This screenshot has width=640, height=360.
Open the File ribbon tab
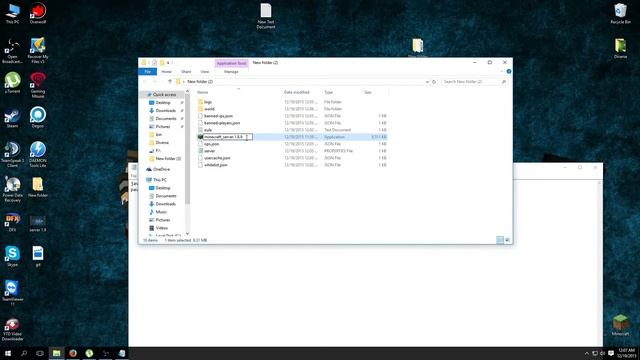(x=148, y=72)
